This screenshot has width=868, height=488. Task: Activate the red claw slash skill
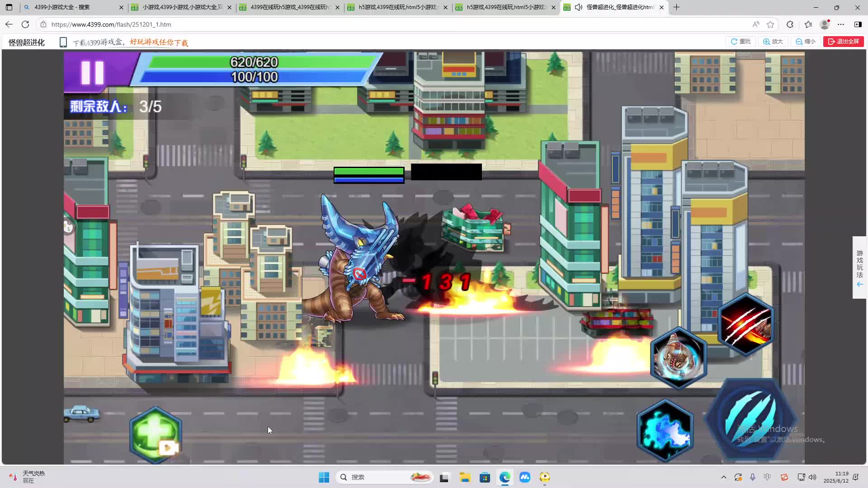pyautogui.click(x=745, y=324)
